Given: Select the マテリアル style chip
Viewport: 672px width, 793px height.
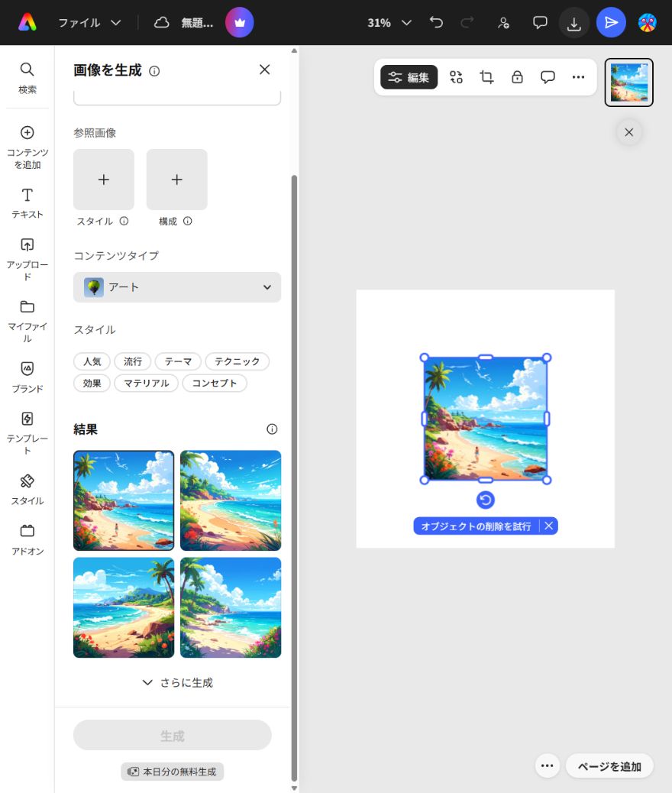Looking at the screenshot, I should point(147,384).
